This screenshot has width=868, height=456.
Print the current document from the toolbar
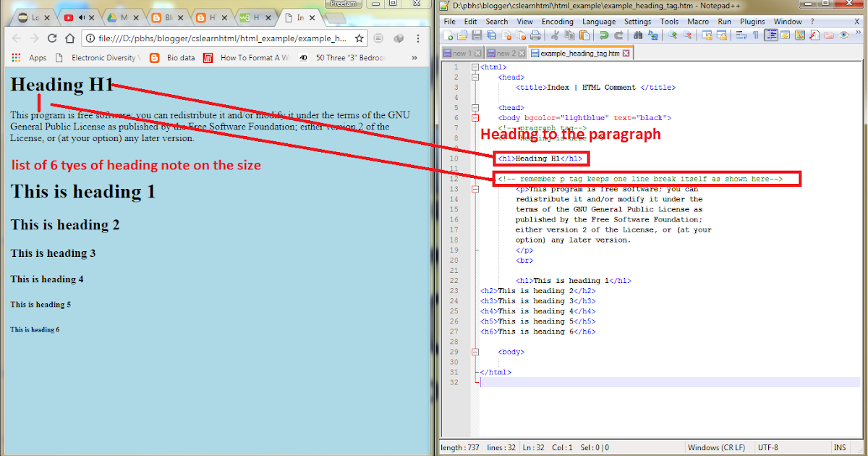coord(535,34)
